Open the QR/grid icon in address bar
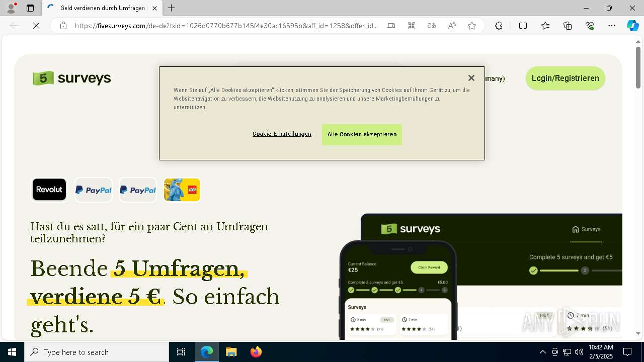This screenshot has width=644, height=362. coord(412,26)
